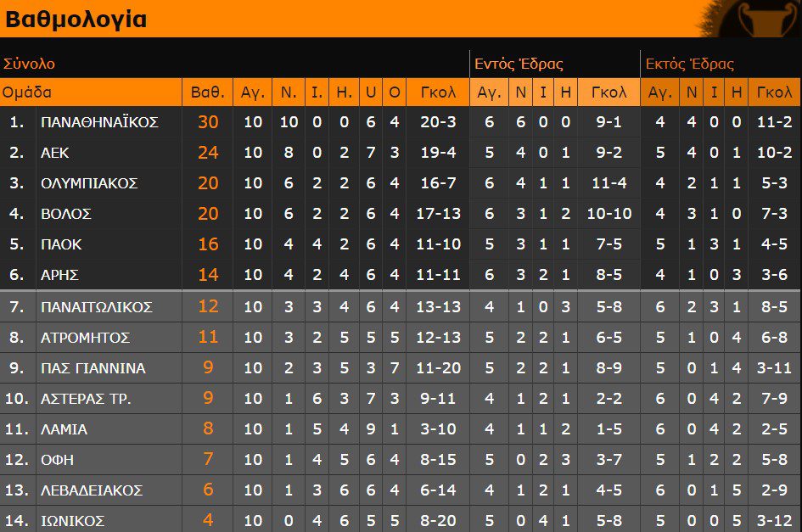Sort by the Βαθ. column header

tap(207, 92)
